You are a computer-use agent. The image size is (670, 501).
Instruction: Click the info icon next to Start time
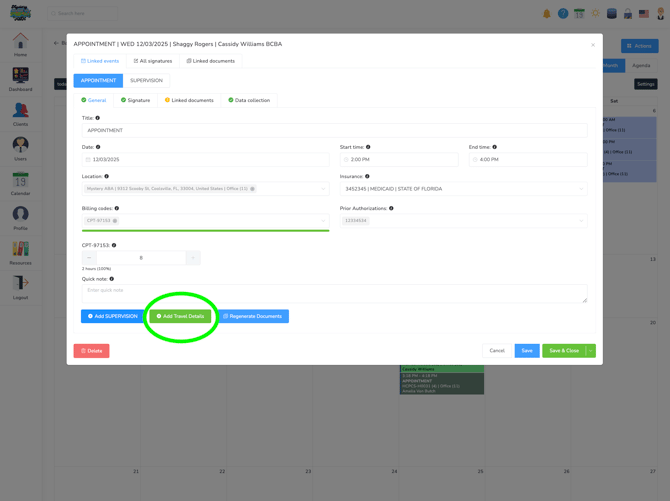pyautogui.click(x=368, y=147)
